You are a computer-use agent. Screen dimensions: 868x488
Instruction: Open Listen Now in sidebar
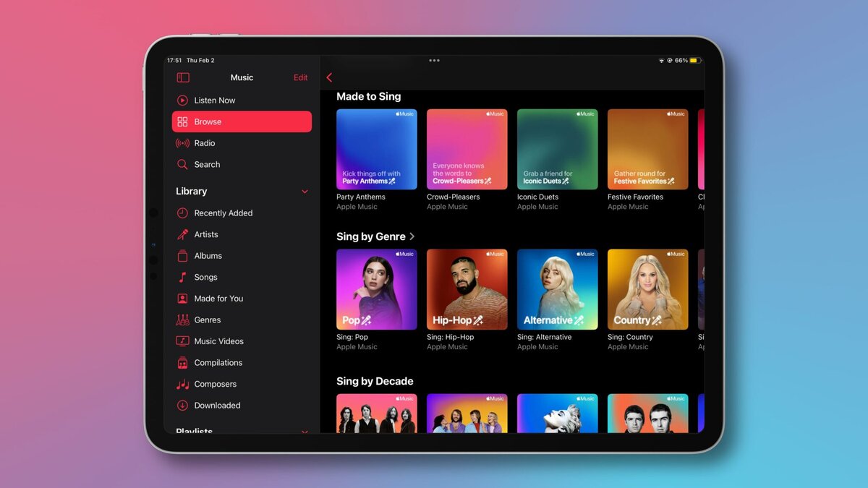242,100
